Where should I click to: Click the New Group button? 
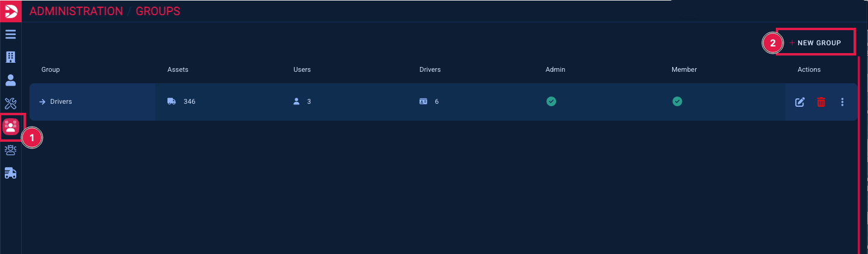point(815,43)
